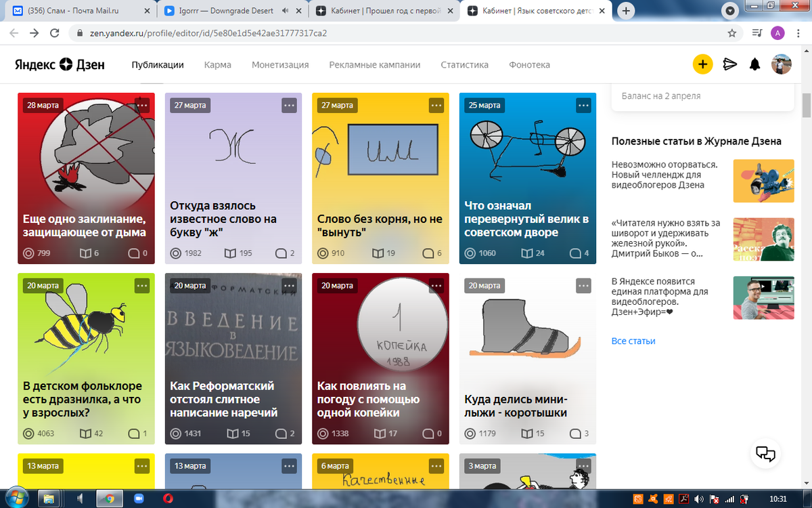Open article 'В Яндексе появится единая платформа'
This screenshot has width=812, height=508.
click(660, 297)
